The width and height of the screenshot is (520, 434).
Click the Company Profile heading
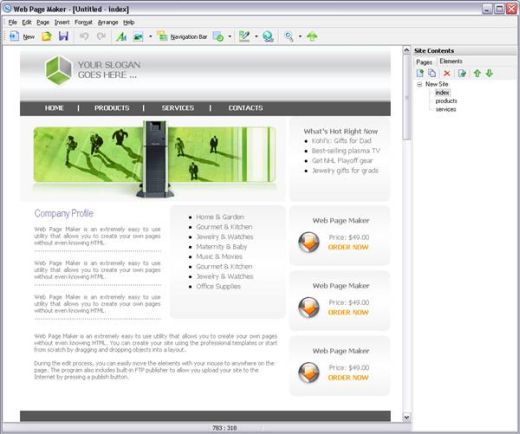coord(64,213)
